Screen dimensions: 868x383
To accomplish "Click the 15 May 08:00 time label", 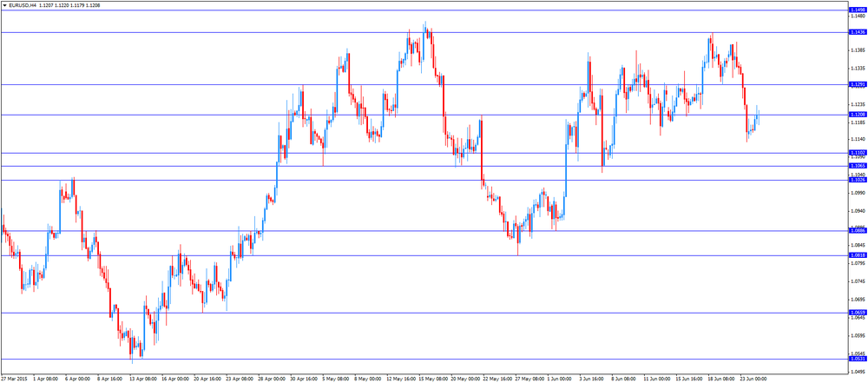I will pos(433,380).
